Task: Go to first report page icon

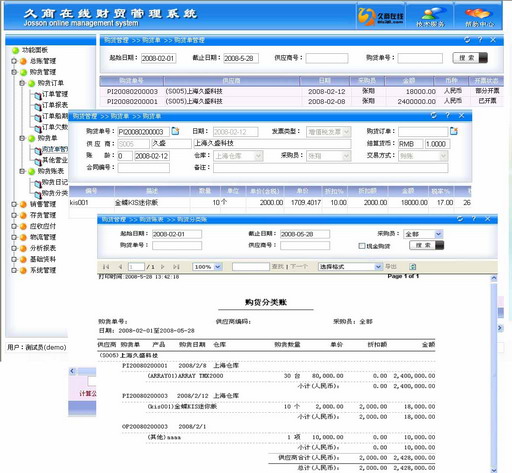Action: click(106, 267)
